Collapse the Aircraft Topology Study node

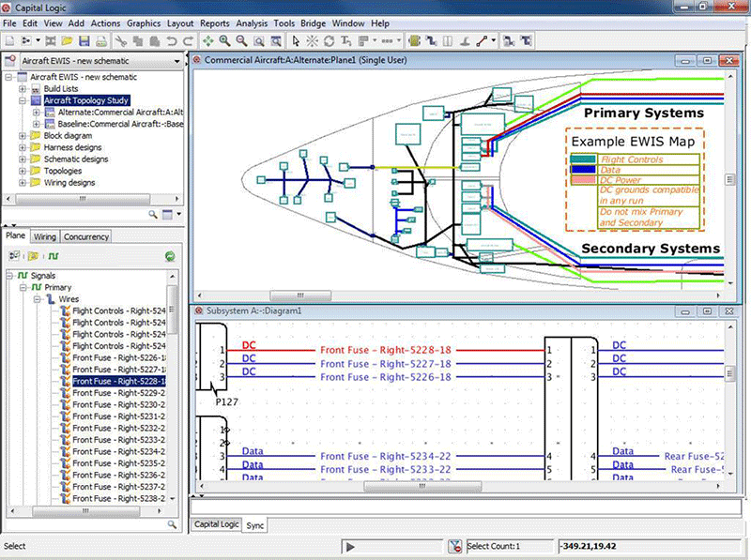[x=23, y=99]
